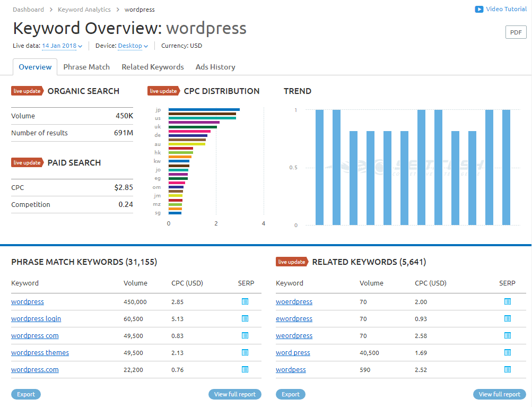This screenshot has height=407, width=532.
Task: Click live update badge beside Paid Search
Action: tap(28, 162)
